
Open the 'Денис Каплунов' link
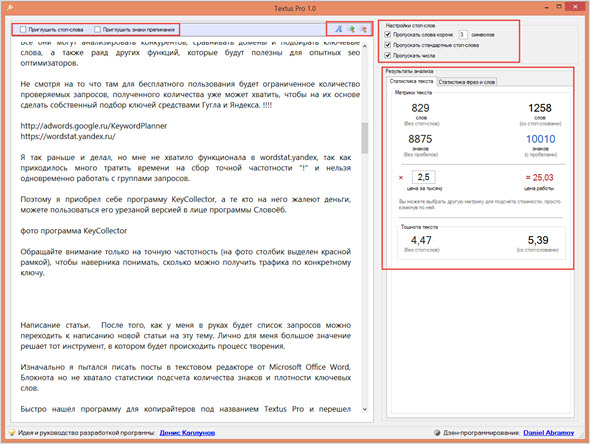click(187, 433)
